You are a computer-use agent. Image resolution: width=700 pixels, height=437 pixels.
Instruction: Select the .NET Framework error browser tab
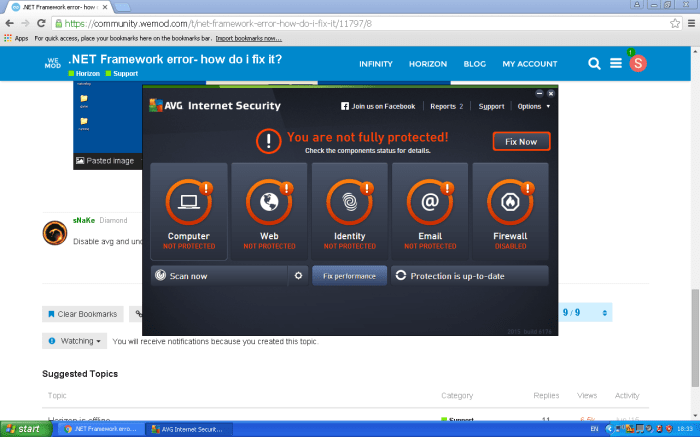click(x=59, y=7)
